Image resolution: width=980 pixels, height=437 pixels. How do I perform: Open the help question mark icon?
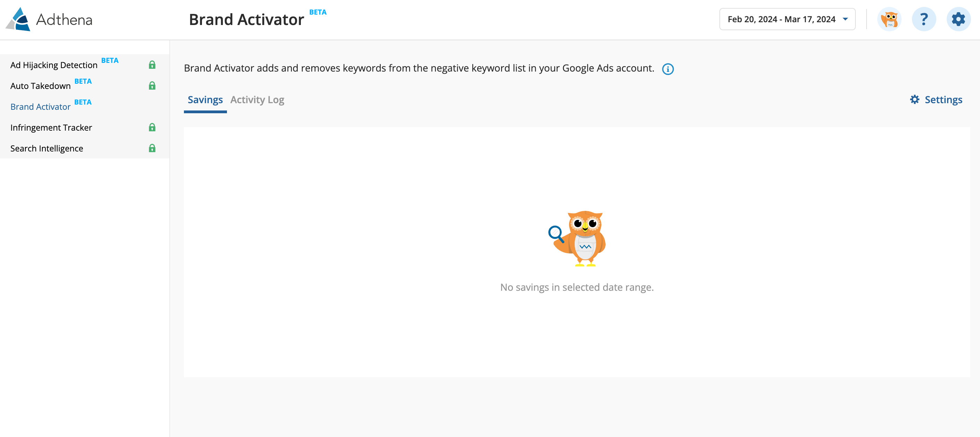(924, 19)
